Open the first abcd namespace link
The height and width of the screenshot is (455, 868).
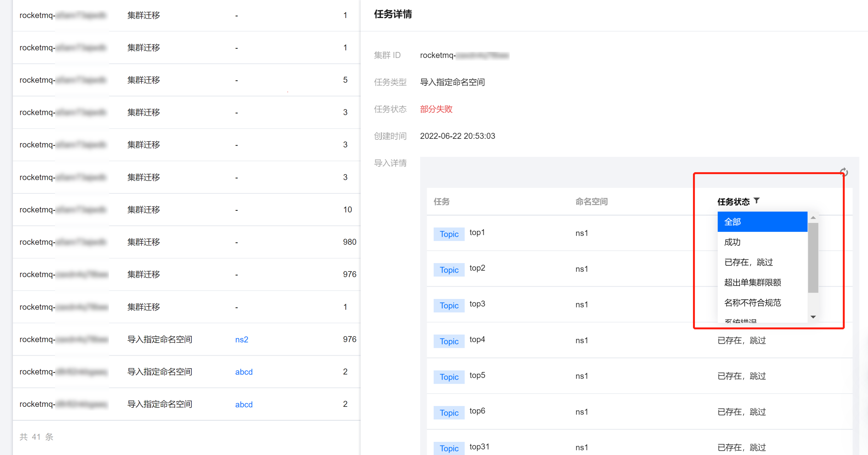[x=244, y=372]
